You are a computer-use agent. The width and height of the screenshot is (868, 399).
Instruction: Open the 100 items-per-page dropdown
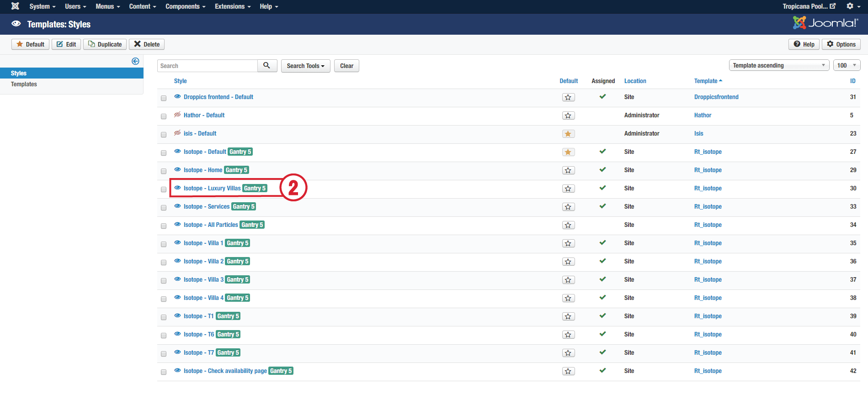(x=847, y=65)
